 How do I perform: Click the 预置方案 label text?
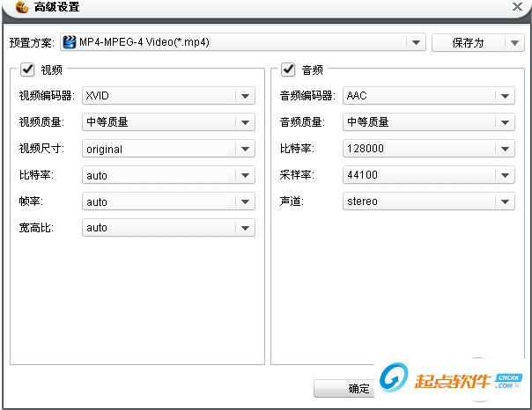coord(32,43)
